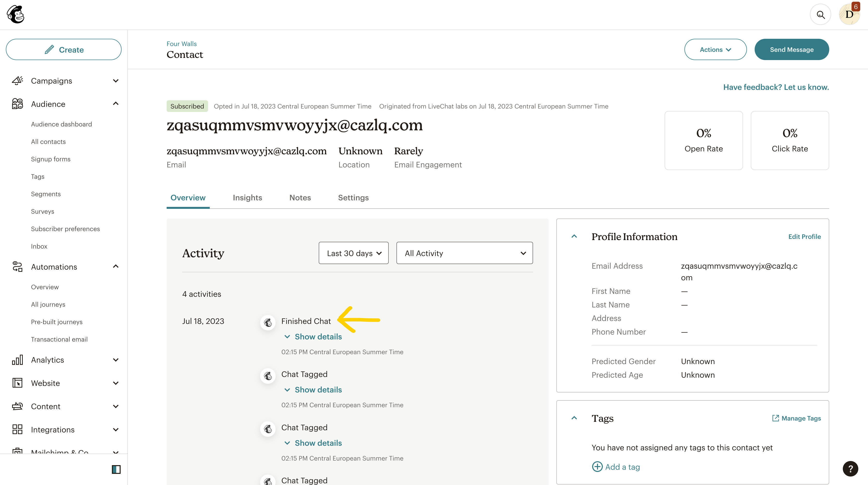Viewport: 868px width, 485px height.
Task: Click the Campaigns megaphone icon
Action: [17, 81]
